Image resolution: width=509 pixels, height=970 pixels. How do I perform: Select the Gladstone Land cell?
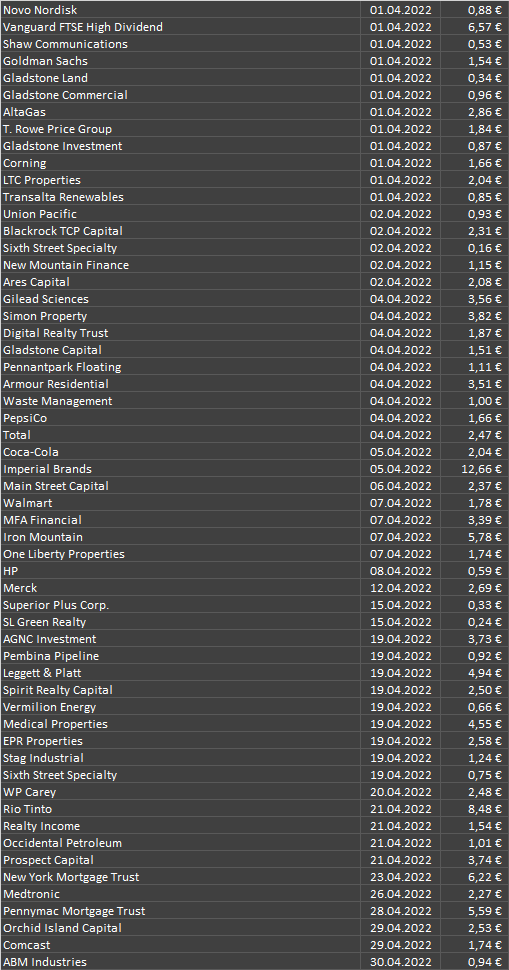pyautogui.click(x=181, y=78)
